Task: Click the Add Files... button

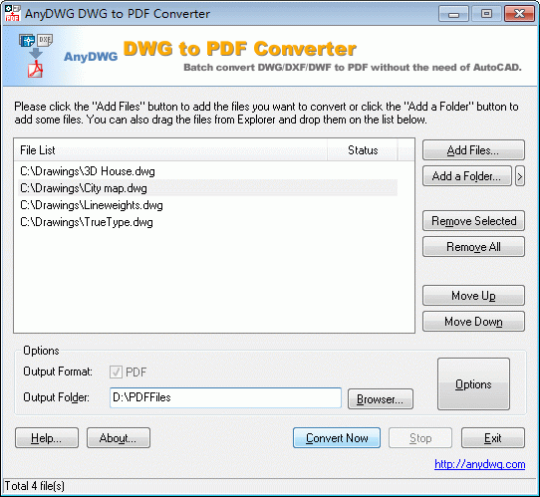Action: pos(473,150)
